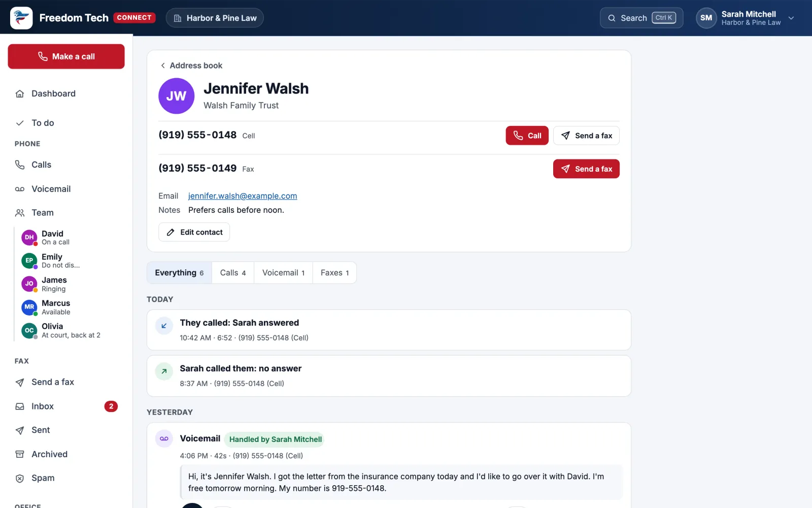Click the red Make a call button
The width and height of the screenshot is (812, 508).
click(x=66, y=56)
